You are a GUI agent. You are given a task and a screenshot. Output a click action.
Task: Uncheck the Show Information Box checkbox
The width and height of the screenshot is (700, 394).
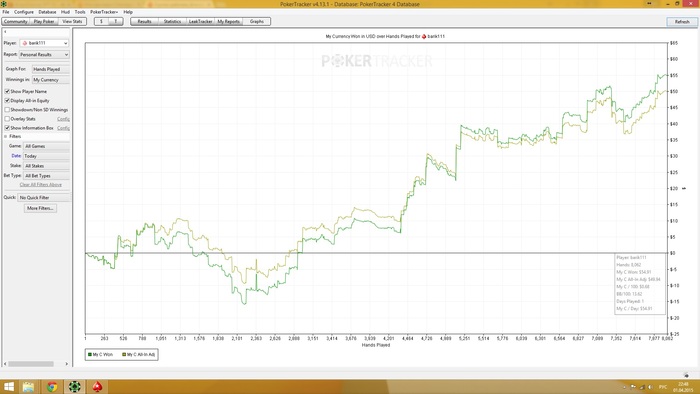[7, 128]
